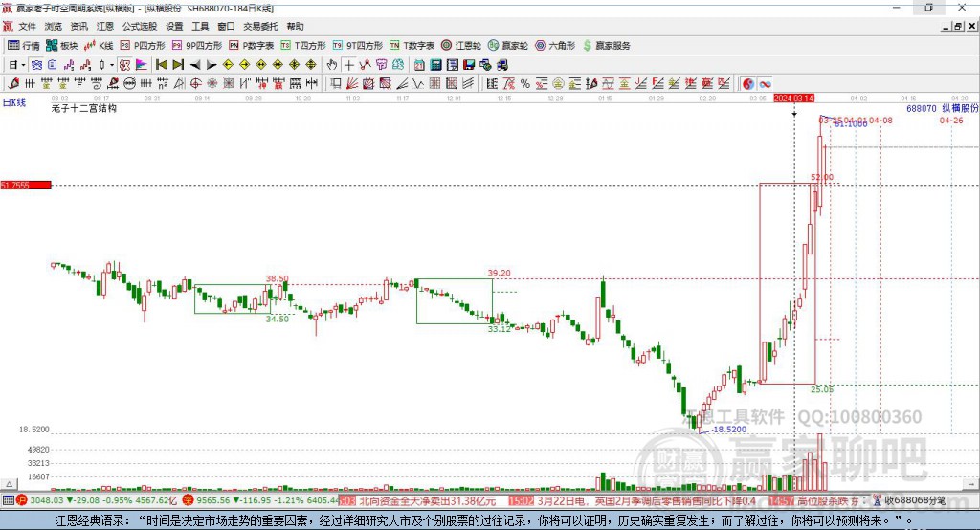Open the 行情 market quotes view
The height and width of the screenshot is (530, 980).
click(x=24, y=46)
